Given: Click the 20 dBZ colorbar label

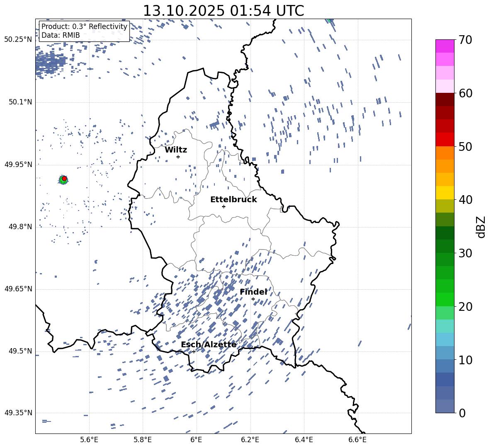Looking at the screenshot, I should pyautogui.click(x=465, y=307).
